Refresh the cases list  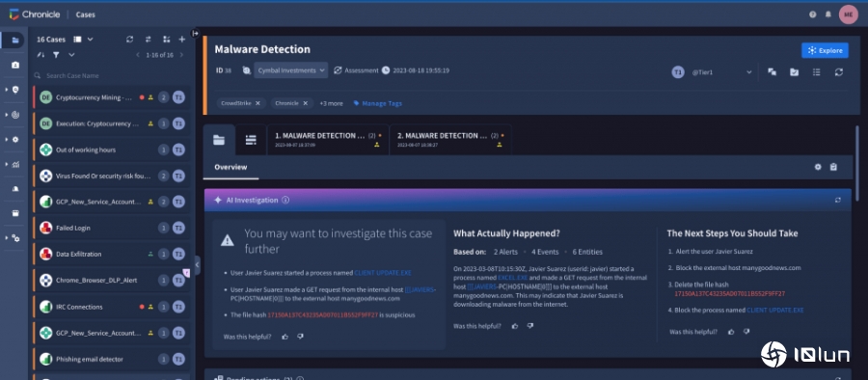point(129,40)
